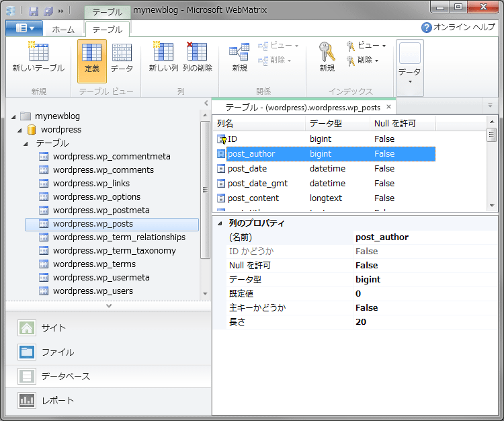504x421 pixels.
Task: Click the Allow Null (Null を許可) header
Action: (x=403, y=124)
